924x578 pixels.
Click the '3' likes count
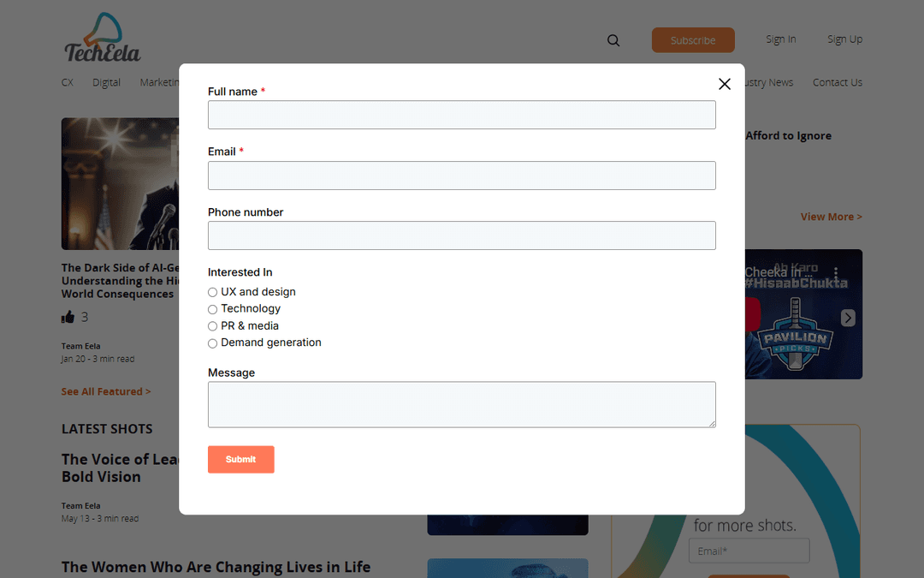84,318
